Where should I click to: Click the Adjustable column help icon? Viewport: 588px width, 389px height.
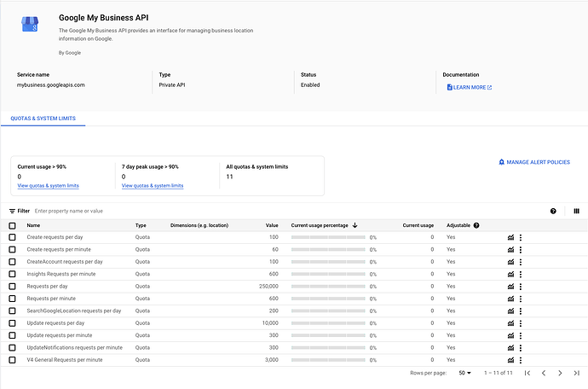click(x=476, y=225)
